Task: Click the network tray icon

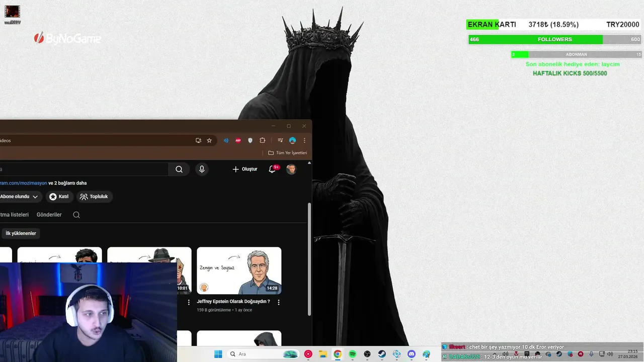Action: [x=602, y=354]
